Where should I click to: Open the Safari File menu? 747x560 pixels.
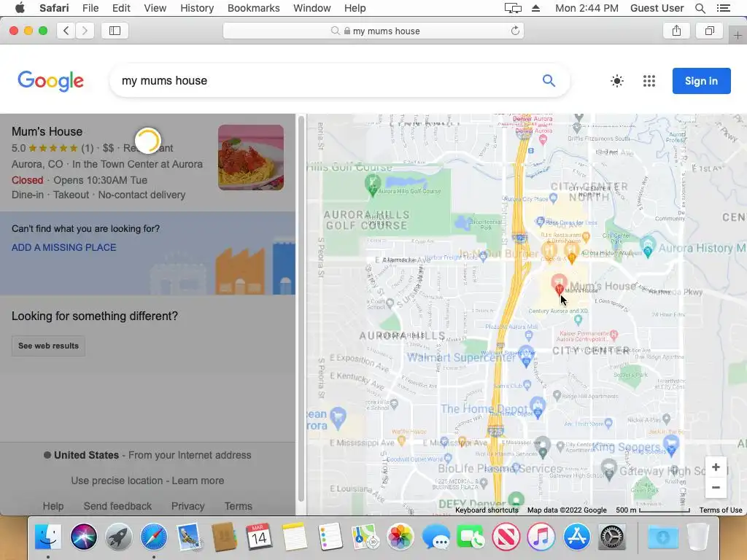pos(90,8)
